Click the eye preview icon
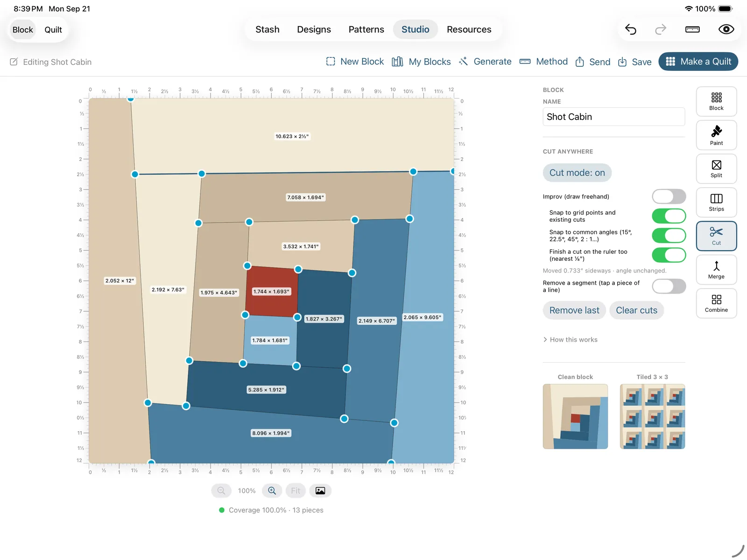Image resolution: width=747 pixels, height=560 pixels. pos(726,29)
